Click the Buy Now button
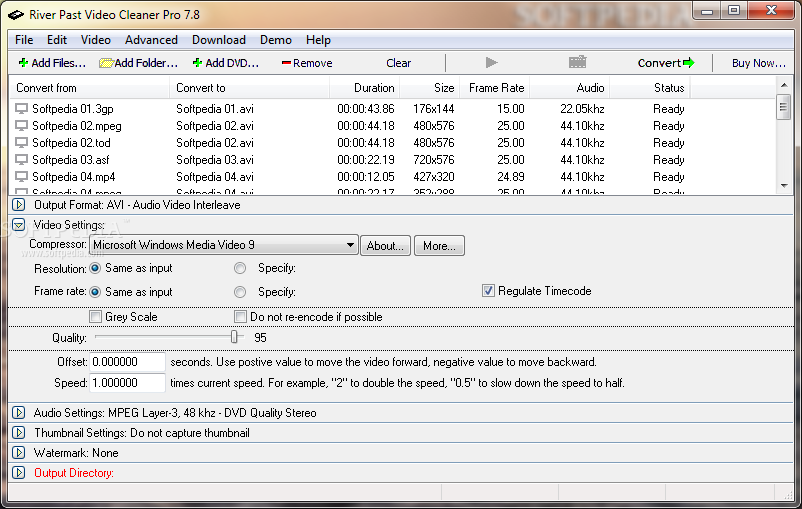Viewport: 802px width, 509px height. tap(759, 63)
